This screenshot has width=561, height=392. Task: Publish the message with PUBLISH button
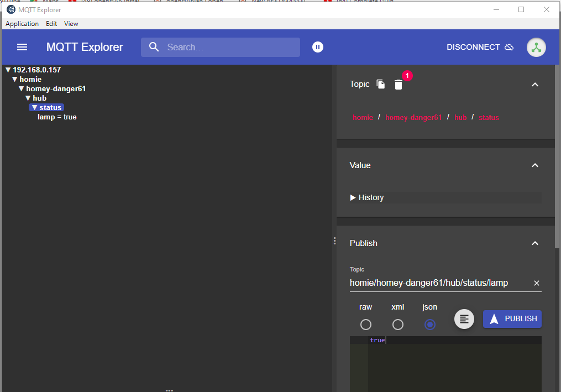tap(512, 318)
